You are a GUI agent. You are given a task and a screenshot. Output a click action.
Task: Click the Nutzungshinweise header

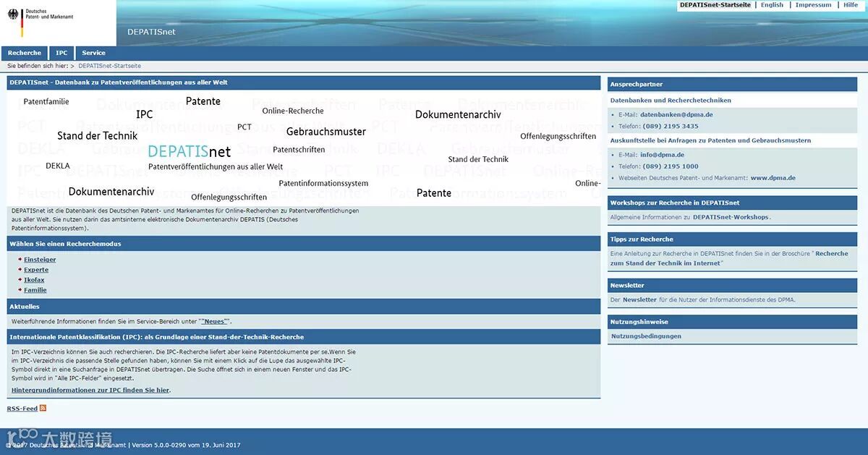pyautogui.click(x=732, y=322)
